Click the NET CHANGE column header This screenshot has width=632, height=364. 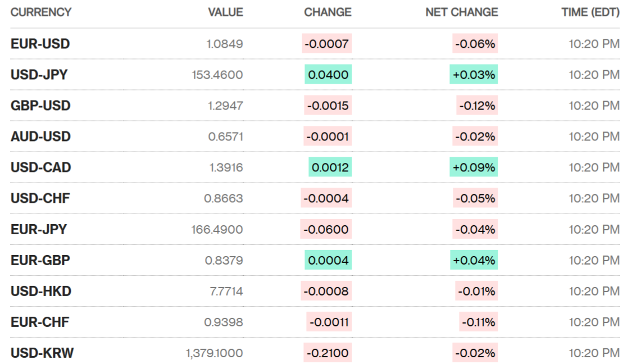click(x=461, y=12)
